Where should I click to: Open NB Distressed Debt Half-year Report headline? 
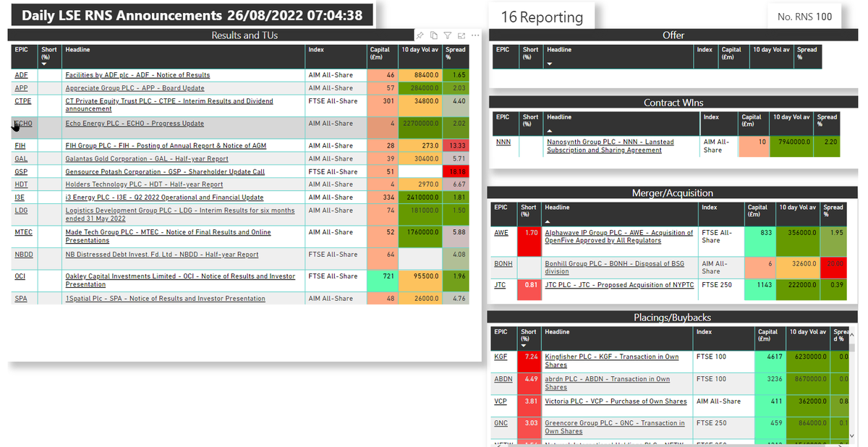pyautogui.click(x=162, y=255)
